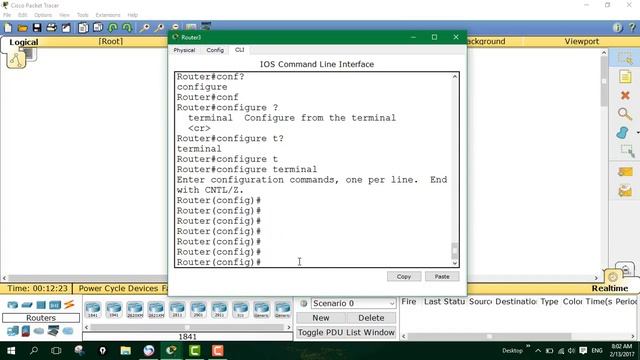Open the Help menu

(132, 15)
